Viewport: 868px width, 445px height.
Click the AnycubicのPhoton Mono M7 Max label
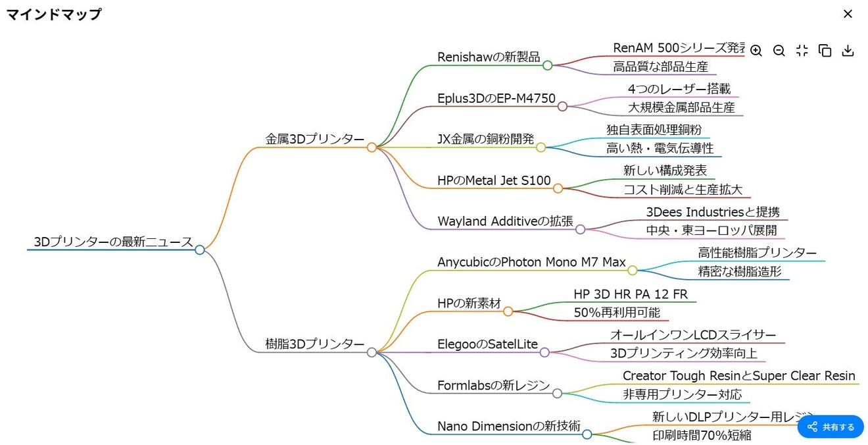click(x=531, y=263)
